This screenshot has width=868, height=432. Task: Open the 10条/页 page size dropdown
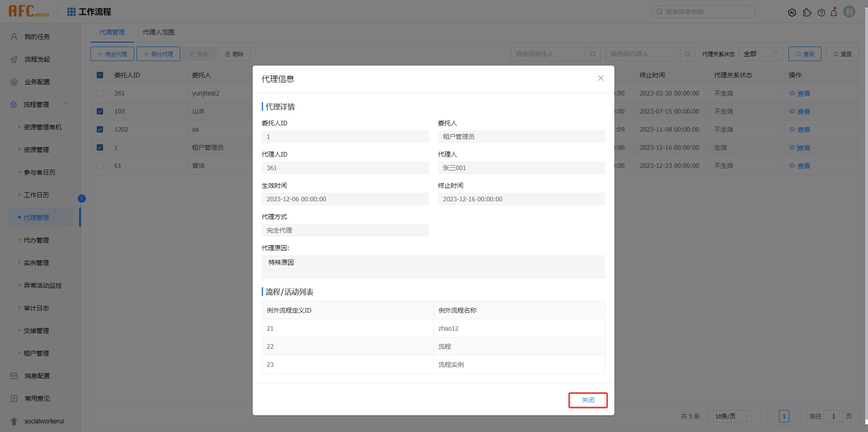point(728,416)
